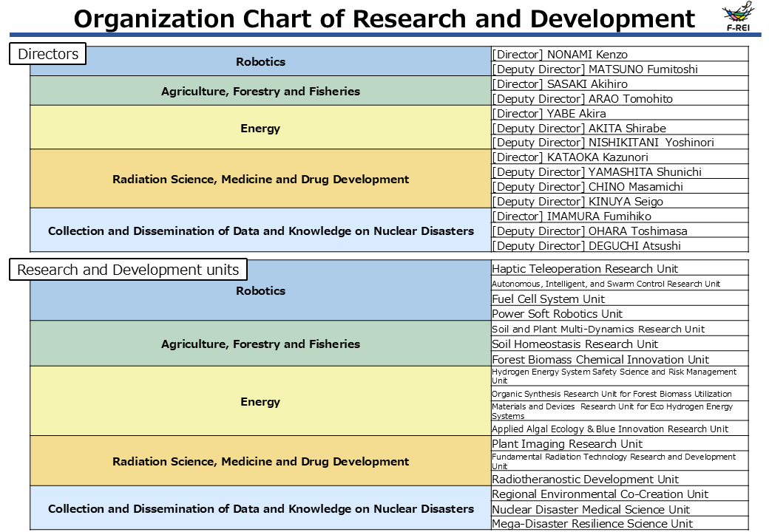
Task: Click Director KATAOKA Kazunori entry
Action: point(570,157)
